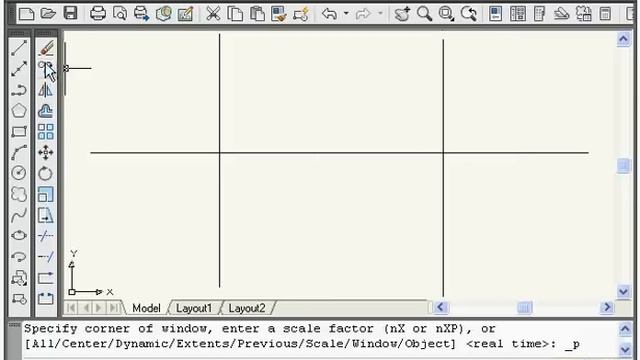
Task: Paste from clipboard icon
Action: point(257,14)
